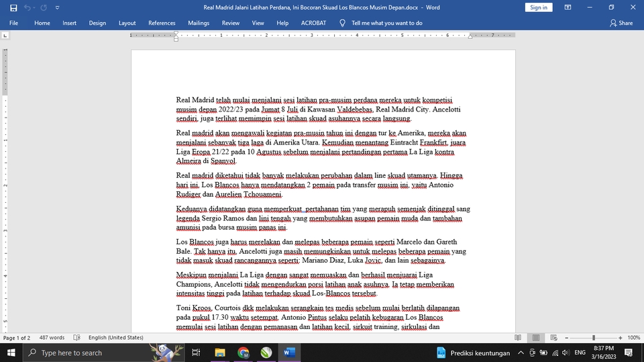Switch to the View tab
644x362 pixels.
click(x=258, y=23)
